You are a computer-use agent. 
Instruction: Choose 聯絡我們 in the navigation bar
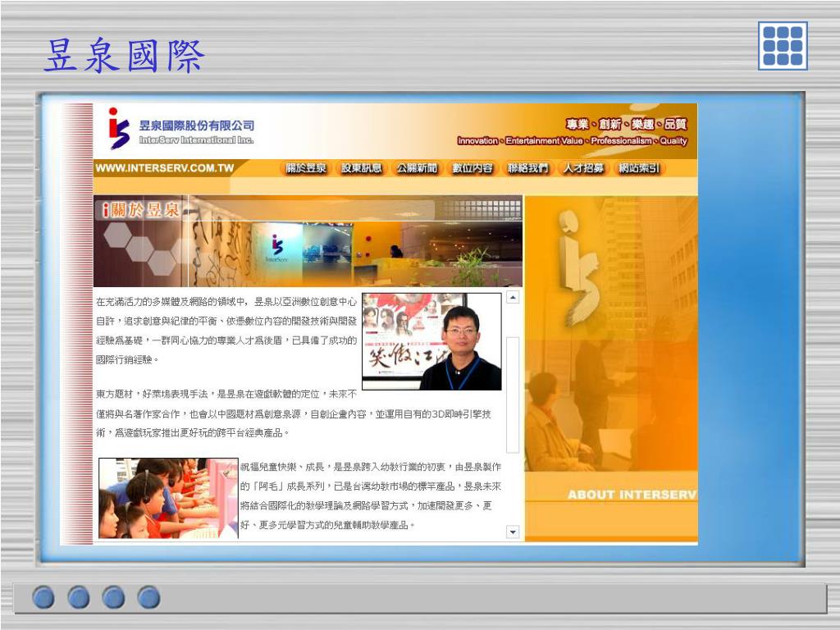(x=528, y=168)
